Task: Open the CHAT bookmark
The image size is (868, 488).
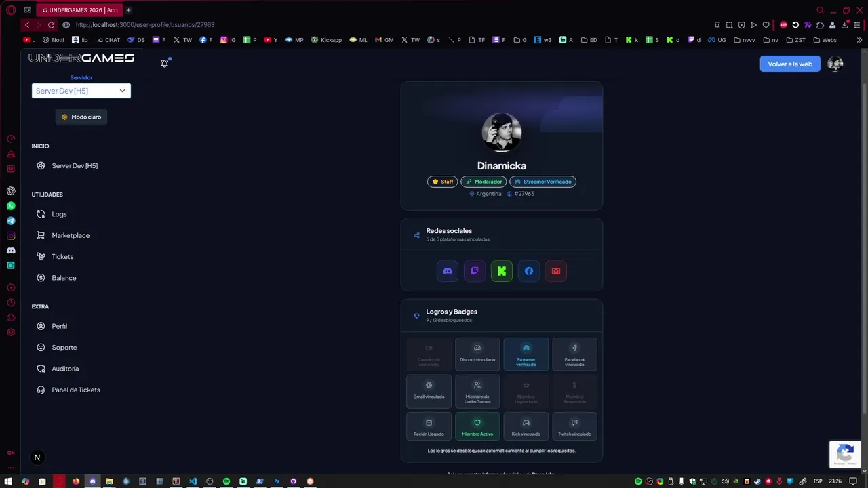Action: [107, 40]
